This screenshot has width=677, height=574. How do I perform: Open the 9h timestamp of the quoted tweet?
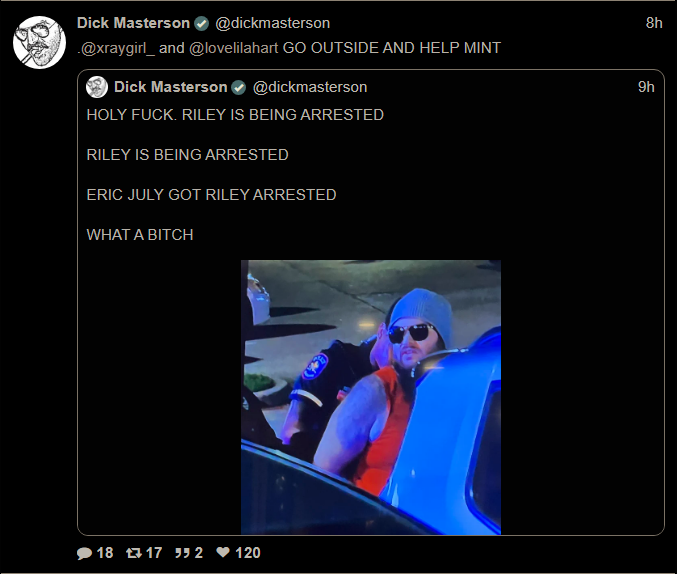[646, 87]
